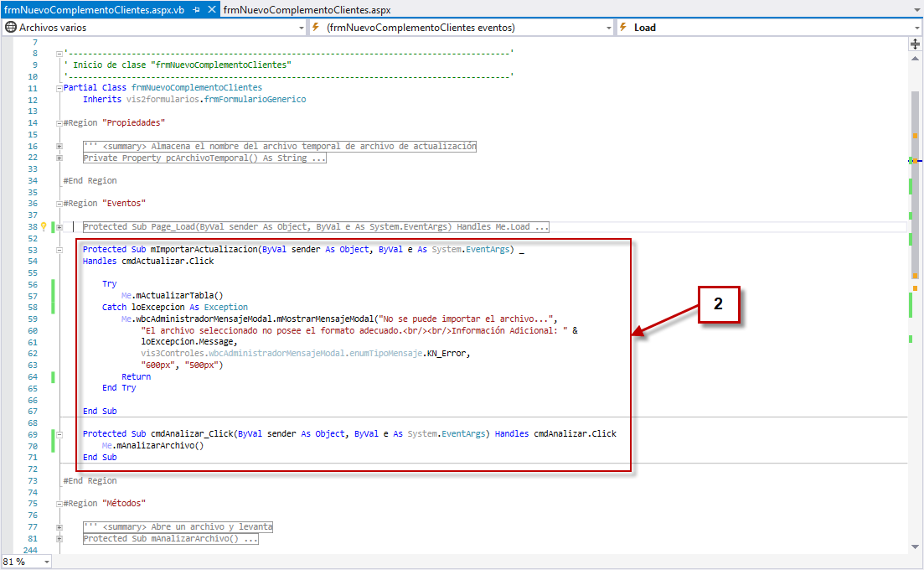This screenshot has width=924, height=570.
Task: Close the active aspx.vb tab
Action: click(x=211, y=10)
